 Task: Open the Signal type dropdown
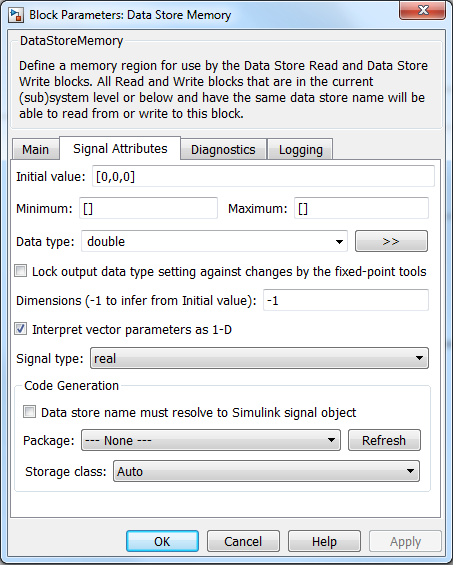pyautogui.click(x=259, y=358)
